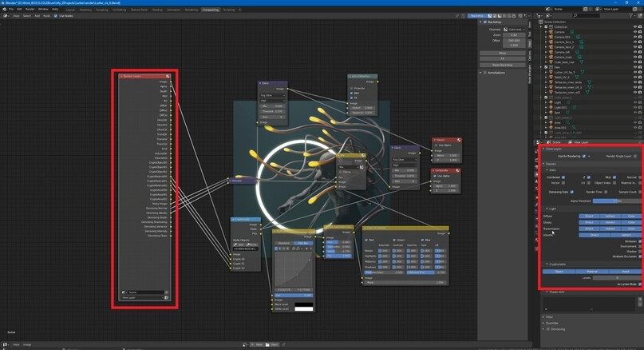Image resolution: width=644 pixels, height=350 pixels.
Task: Open the Render menu
Action: (x=29, y=9)
